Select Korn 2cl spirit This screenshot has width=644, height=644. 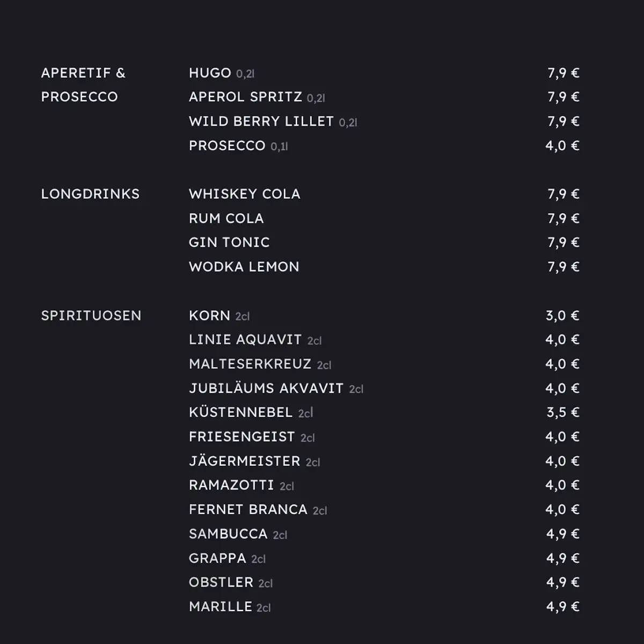click(x=219, y=316)
